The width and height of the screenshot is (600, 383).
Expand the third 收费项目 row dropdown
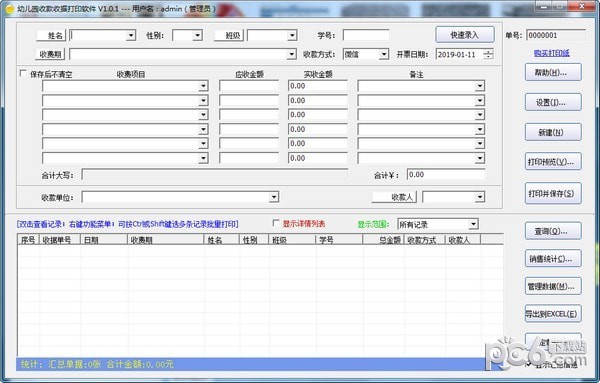pyautogui.click(x=204, y=115)
